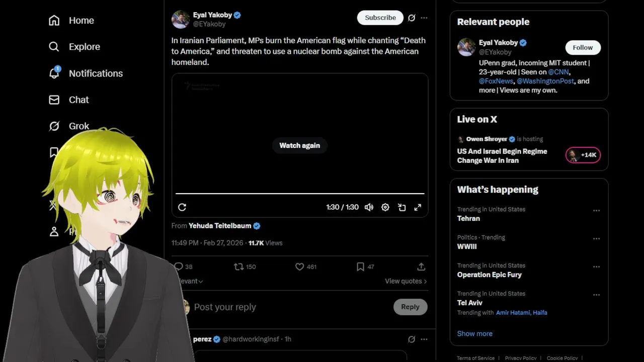Click the 11:49 PM Feb 27 timestamp

coord(208,243)
